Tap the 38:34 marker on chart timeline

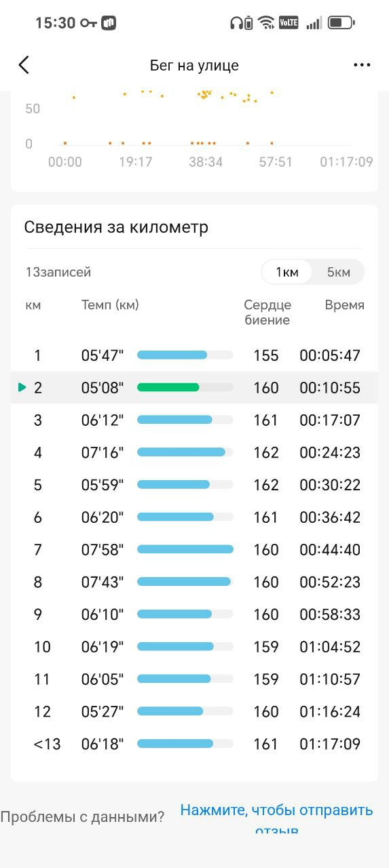click(x=206, y=162)
